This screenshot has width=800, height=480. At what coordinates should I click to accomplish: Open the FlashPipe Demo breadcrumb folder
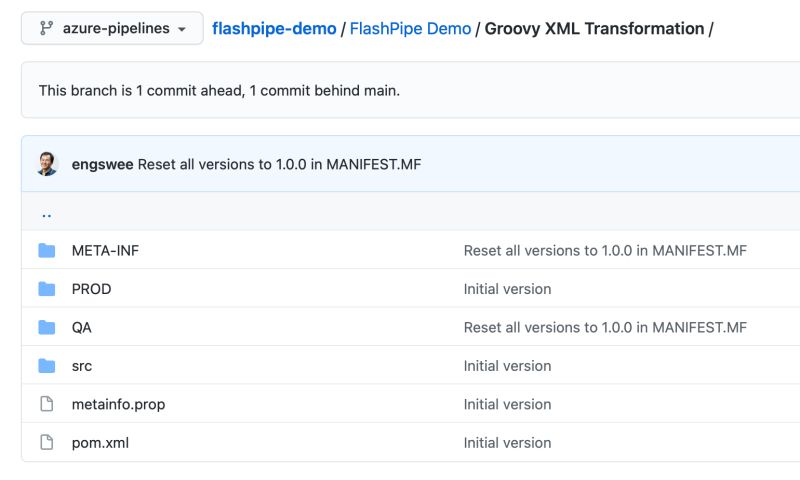click(410, 29)
